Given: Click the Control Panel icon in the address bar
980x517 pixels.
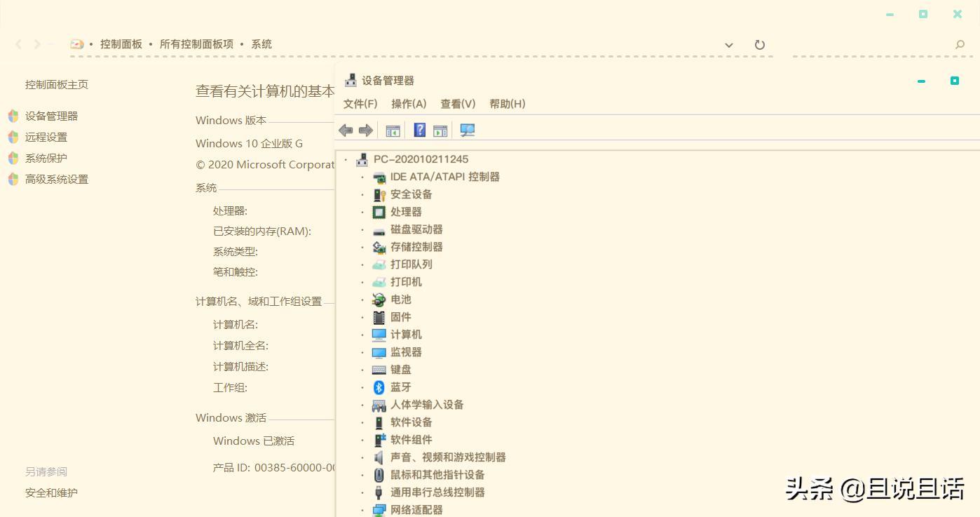Looking at the screenshot, I should pyautogui.click(x=77, y=44).
